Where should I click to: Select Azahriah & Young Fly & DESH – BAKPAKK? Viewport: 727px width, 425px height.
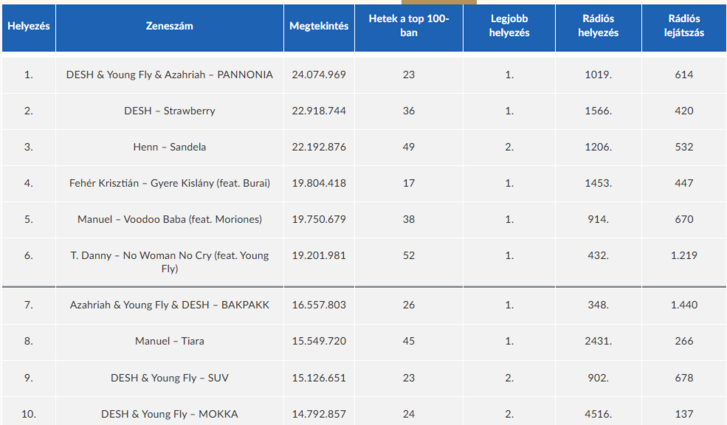(x=169, y=305)
